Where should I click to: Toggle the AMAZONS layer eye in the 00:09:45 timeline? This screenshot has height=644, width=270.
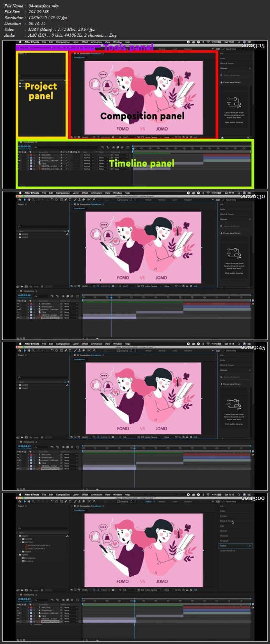point(18,455)
